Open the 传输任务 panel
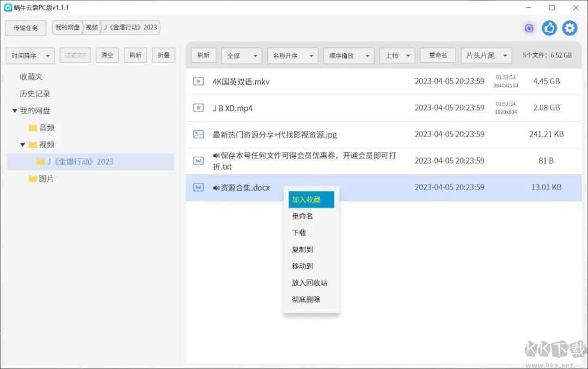This screenshot has height=369, width=588. (x=26, y=28)
